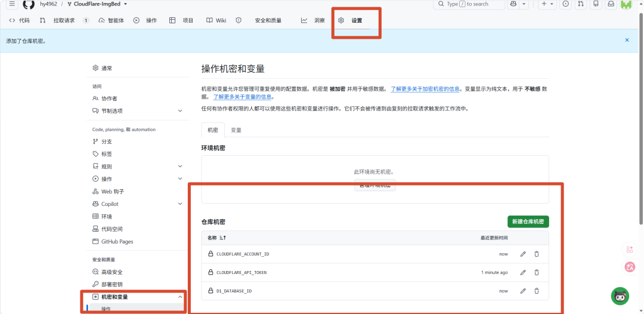Image resolution: width=644 pixels, height=314 pixels.
Task: Open the green user avatar menu
Action: (x=626, y=4)
